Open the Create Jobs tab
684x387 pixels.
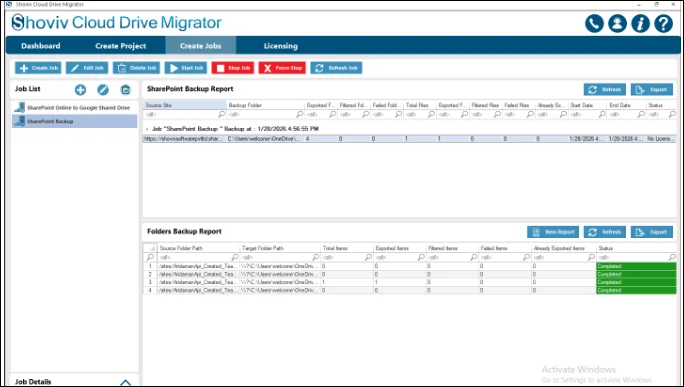click(x=201, y=46)
